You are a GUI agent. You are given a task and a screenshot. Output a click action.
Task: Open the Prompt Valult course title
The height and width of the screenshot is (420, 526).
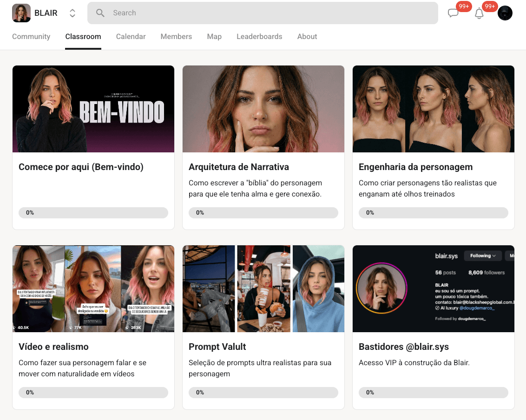click(217, 347)
